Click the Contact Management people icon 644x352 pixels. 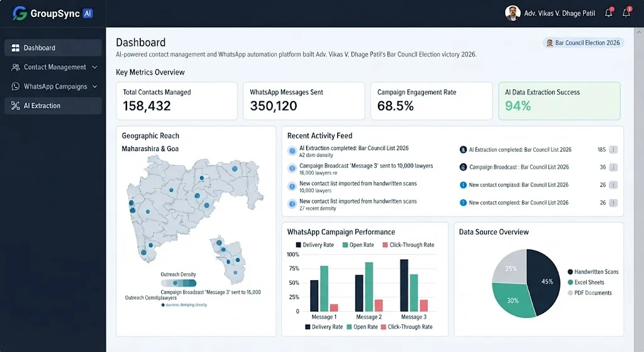point(16,67)
